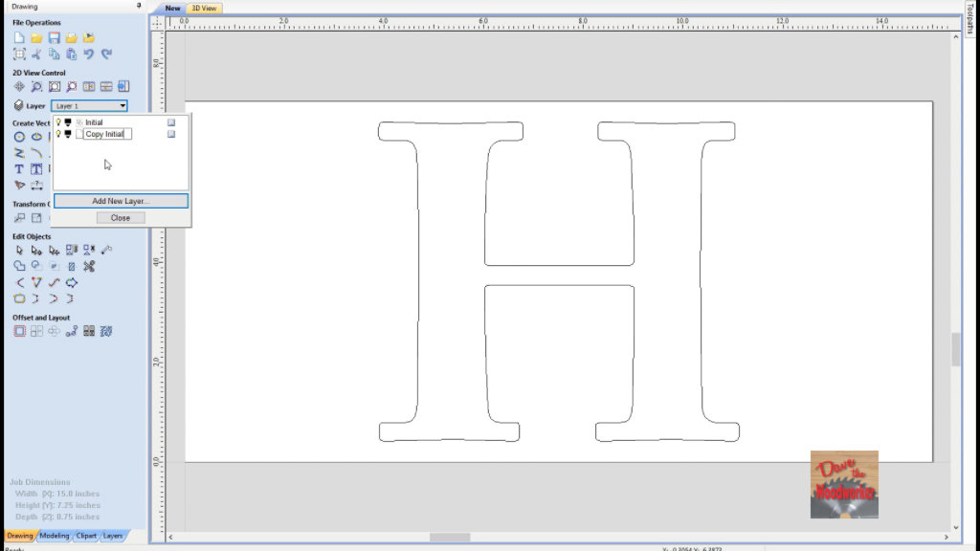Select the Trim vectors scissors tool

[x=89, y=266]
